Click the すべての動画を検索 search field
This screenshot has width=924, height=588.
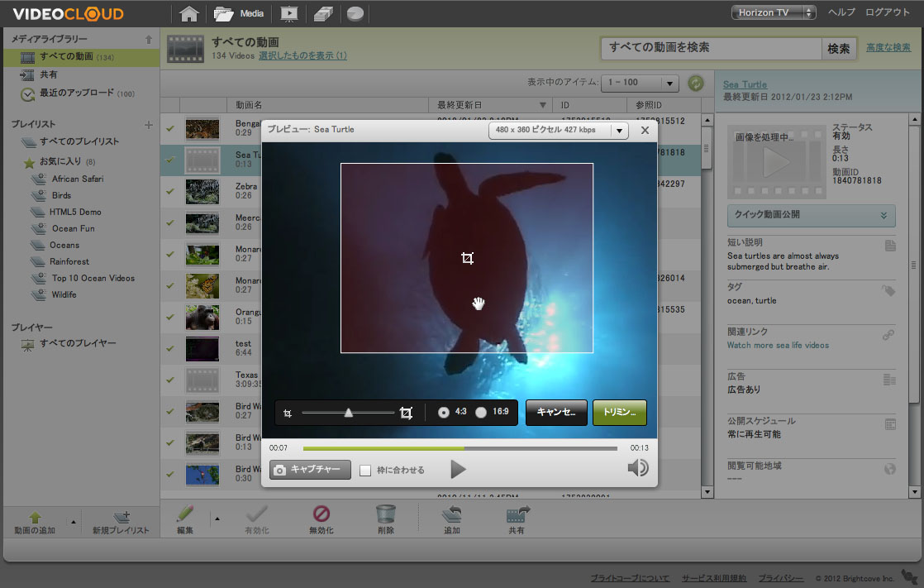click(712, 48)
